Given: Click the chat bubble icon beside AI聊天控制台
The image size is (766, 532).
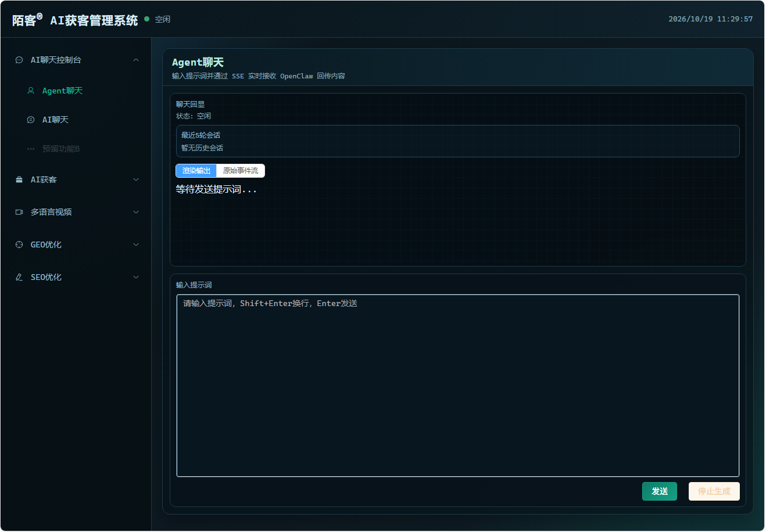Looking at the screenshot, I should [19, 60].
